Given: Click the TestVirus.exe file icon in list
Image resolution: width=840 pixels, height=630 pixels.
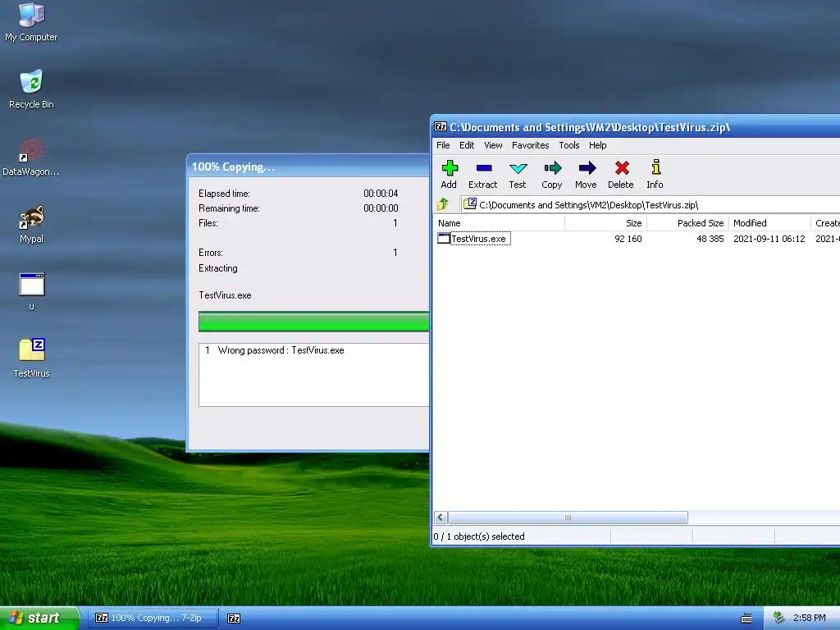Looking at the screenshot, I should (x=444, y=239).
